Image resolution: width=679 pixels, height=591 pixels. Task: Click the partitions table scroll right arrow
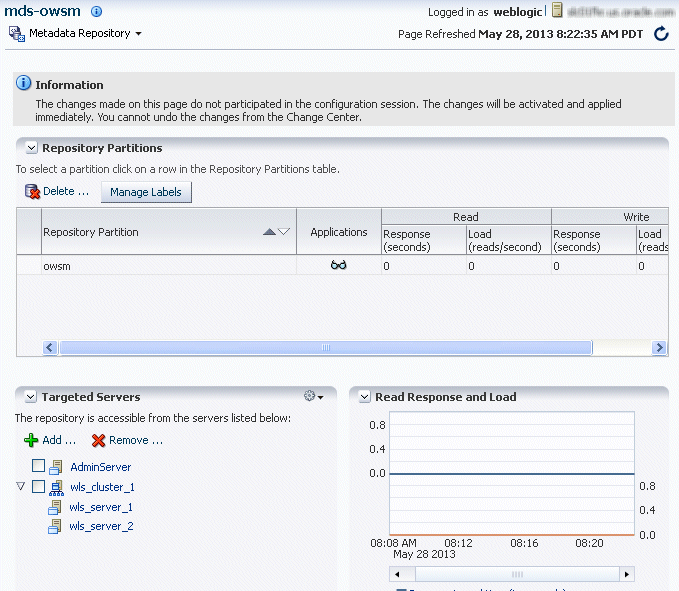(x=659, y=347)
